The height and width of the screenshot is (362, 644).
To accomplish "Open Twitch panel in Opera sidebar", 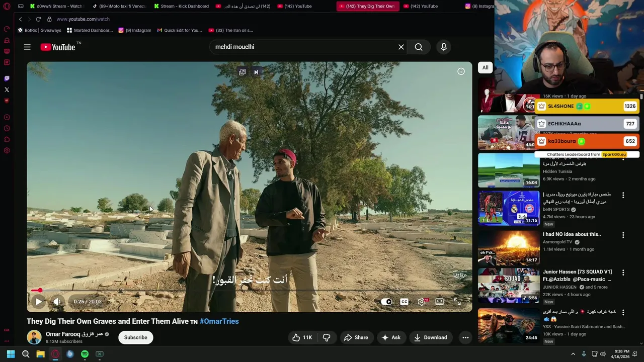I will coord(7,78).
